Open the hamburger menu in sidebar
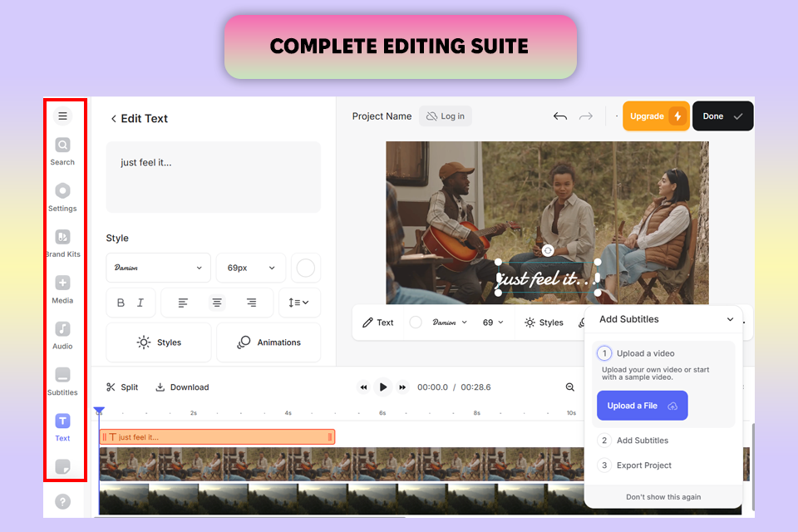 [62, 116]
